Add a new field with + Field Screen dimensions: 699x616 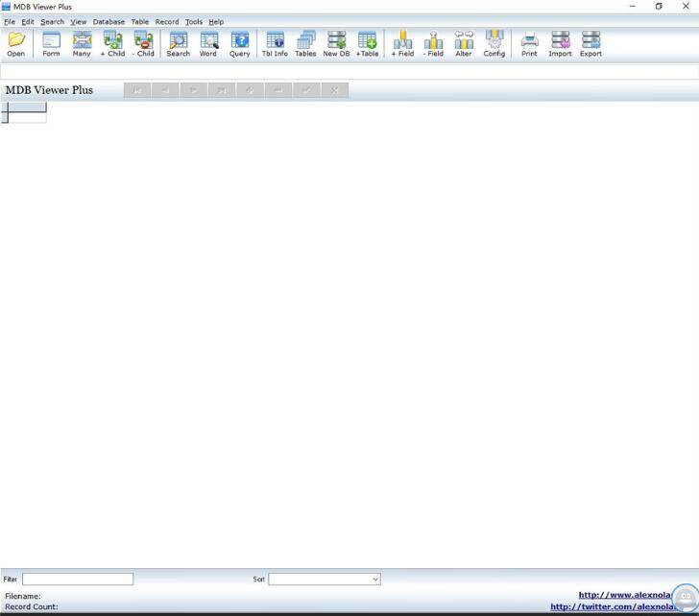(402, 43)
